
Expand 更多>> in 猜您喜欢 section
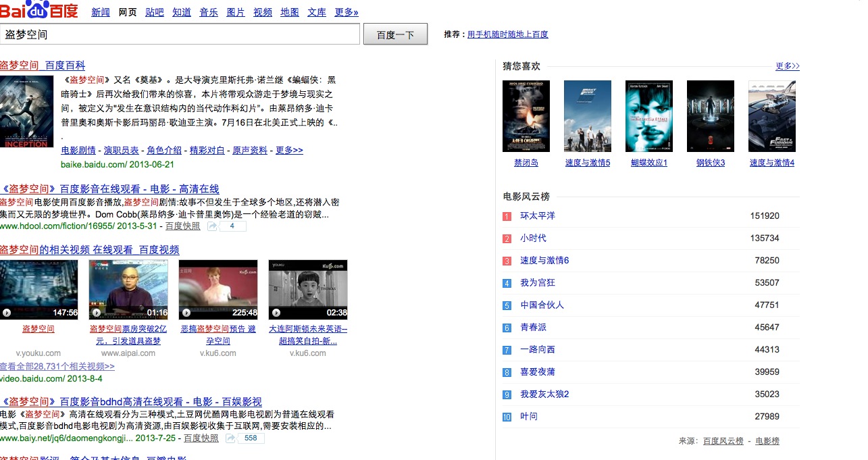[788, 66]
